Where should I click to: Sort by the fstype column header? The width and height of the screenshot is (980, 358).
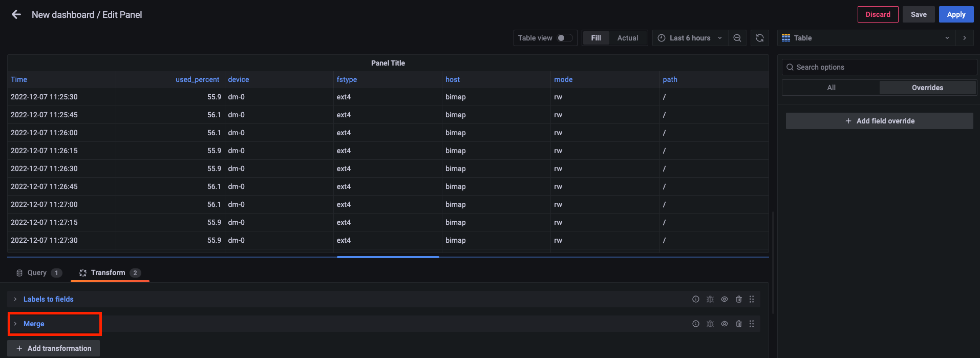(x=347, y=79)
